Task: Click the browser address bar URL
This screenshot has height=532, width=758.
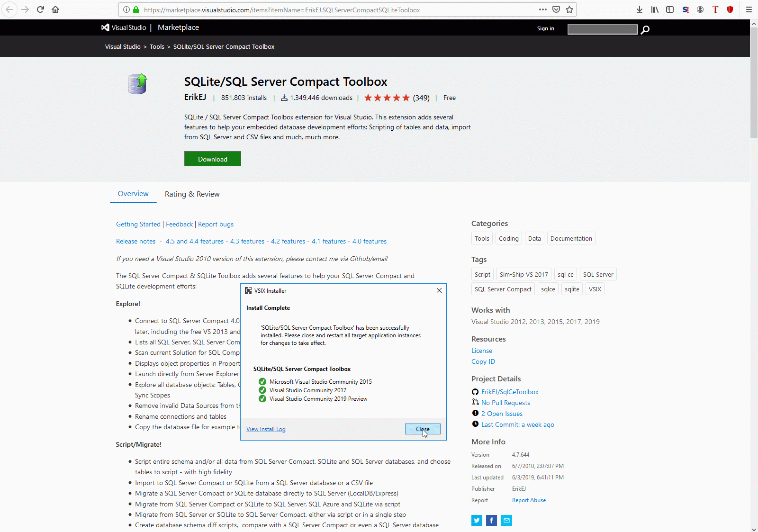Action: pos(282,9)
